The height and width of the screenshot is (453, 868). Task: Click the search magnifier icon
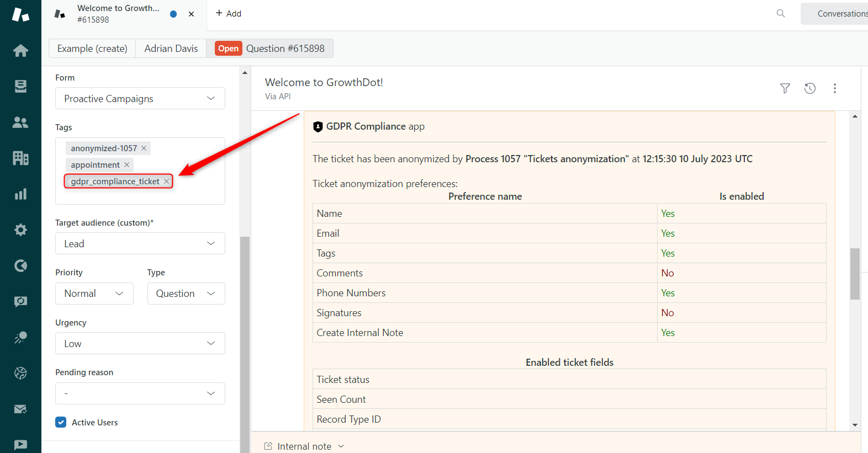coord(781,13)
